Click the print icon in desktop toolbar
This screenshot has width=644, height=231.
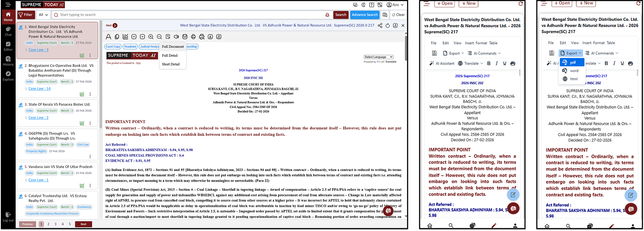193,37
